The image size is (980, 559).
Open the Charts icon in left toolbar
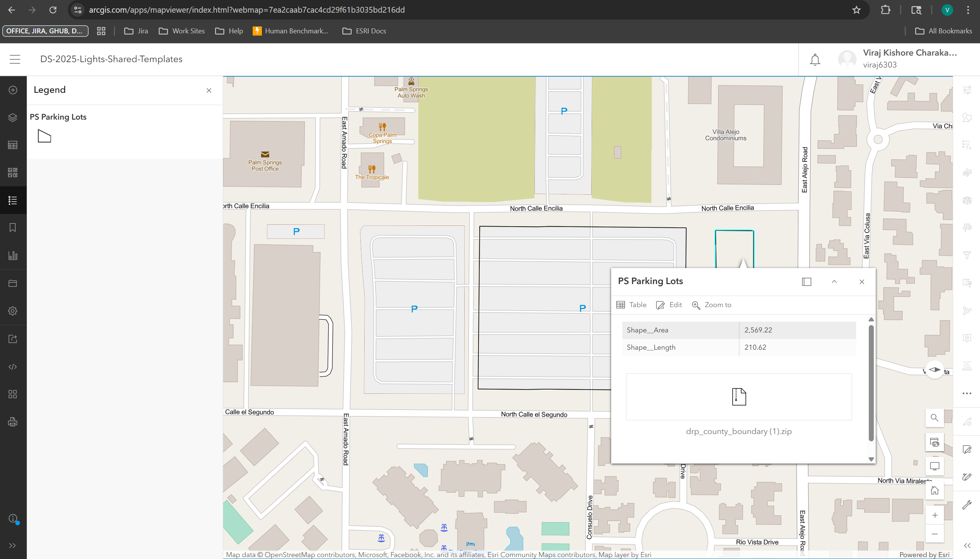pyautogui.click(x=13, y=255)
